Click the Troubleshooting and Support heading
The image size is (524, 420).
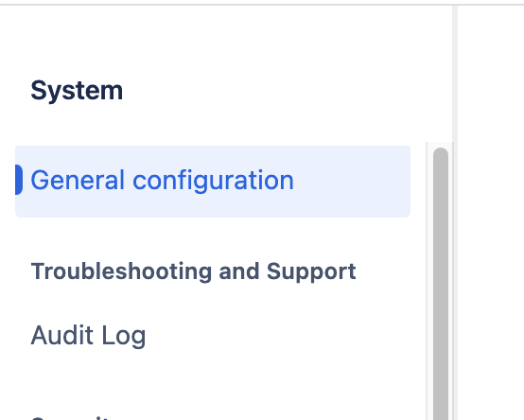[193, 271]
